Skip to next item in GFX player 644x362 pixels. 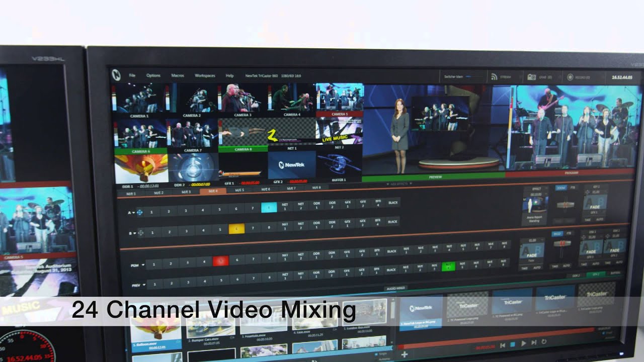click(534, 342)
